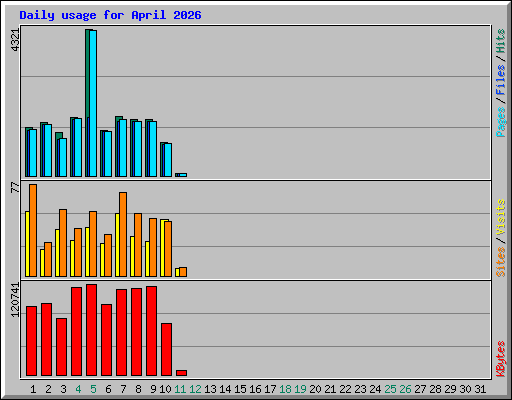Click day label 20 on the x-axis
Viewport: 512px width, 400px height.
coord(315,389)
